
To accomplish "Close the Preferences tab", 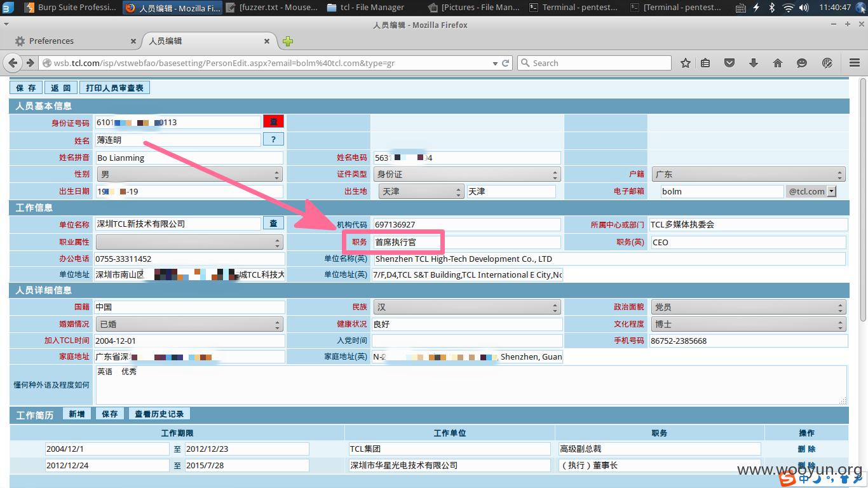I will click(133, 41).
